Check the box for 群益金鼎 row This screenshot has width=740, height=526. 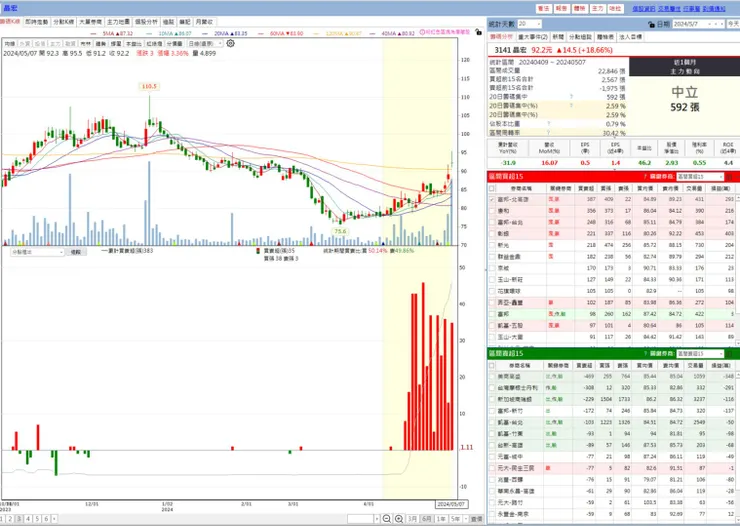click(x=492, y=257)
